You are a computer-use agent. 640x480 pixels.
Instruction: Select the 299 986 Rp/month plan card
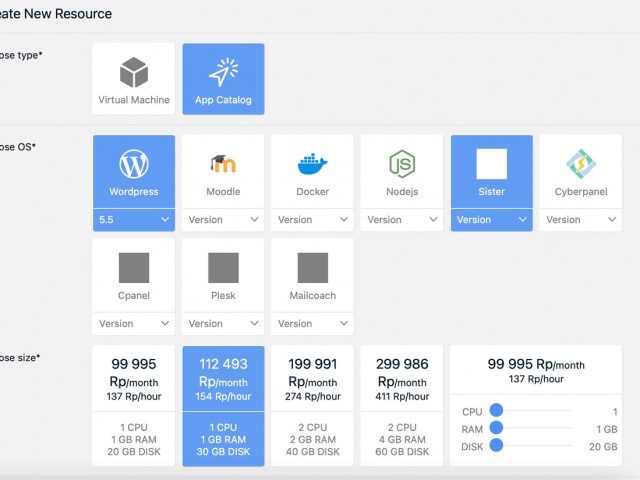point(402,405)
